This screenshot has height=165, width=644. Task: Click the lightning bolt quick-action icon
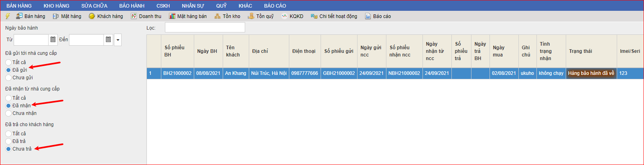pos(8,16)
